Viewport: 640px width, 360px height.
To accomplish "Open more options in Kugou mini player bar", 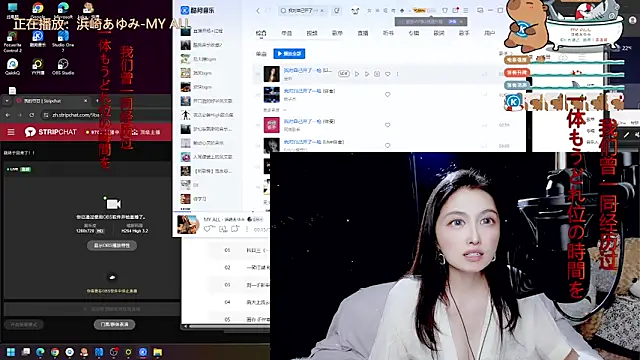I will (x=247, y=229).
